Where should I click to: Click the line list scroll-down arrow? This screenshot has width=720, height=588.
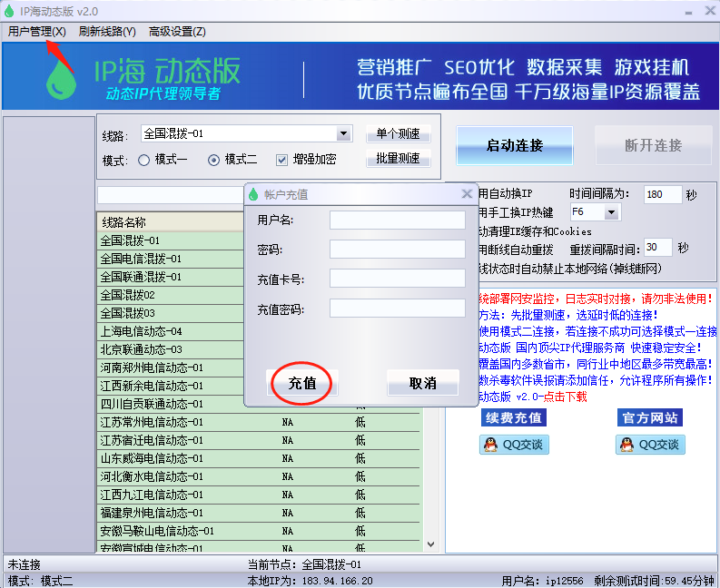tap(430, 544)
